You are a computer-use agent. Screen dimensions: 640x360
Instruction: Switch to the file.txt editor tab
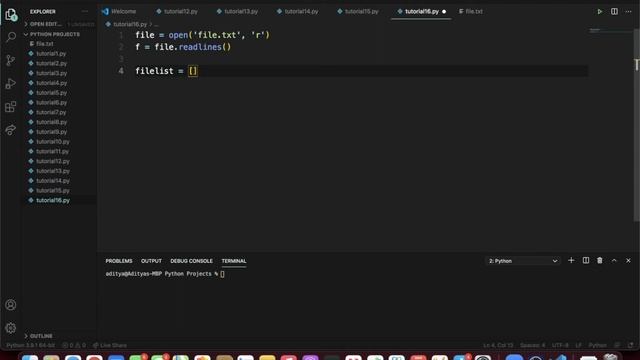click(x=471, y=11)
